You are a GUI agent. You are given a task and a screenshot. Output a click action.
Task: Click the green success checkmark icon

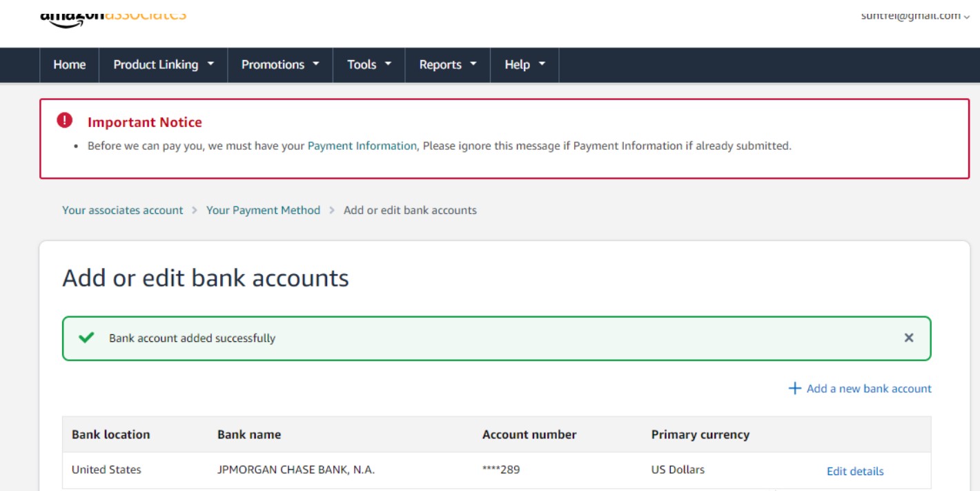pos(86,338)
